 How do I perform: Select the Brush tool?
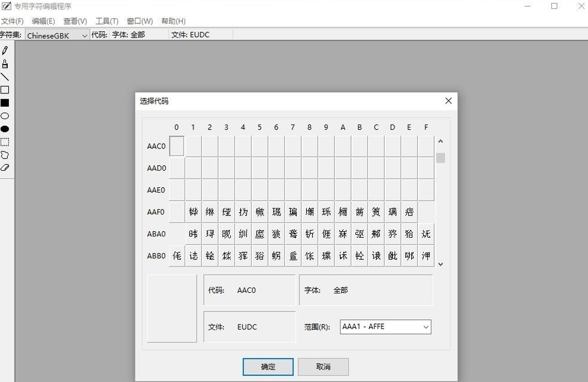(x=5, y=64)
